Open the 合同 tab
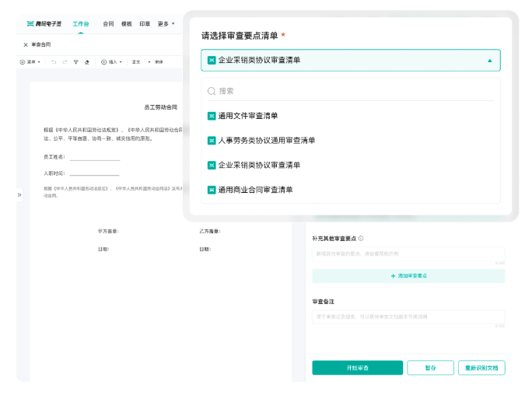This screenshot has height=402, width=532. tap(108, 24)
